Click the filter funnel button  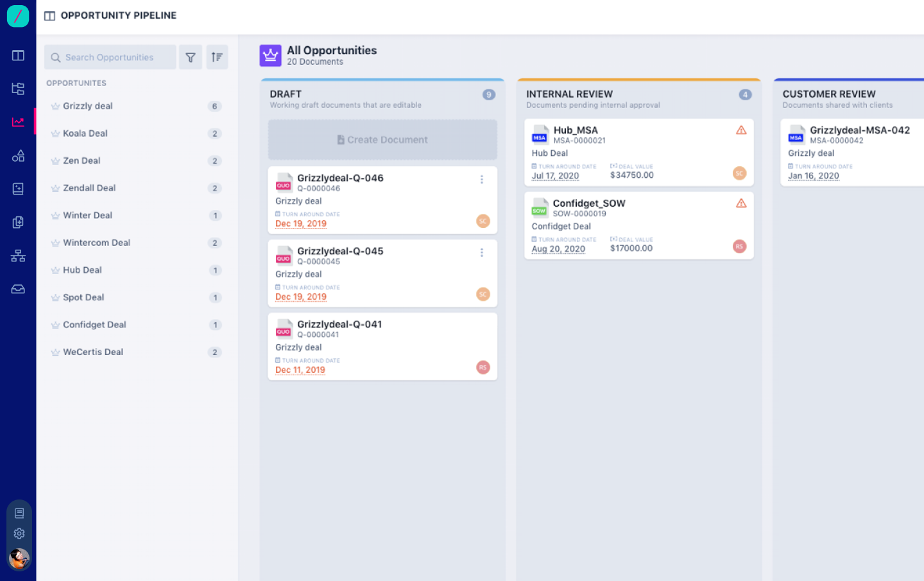point(191,57)
